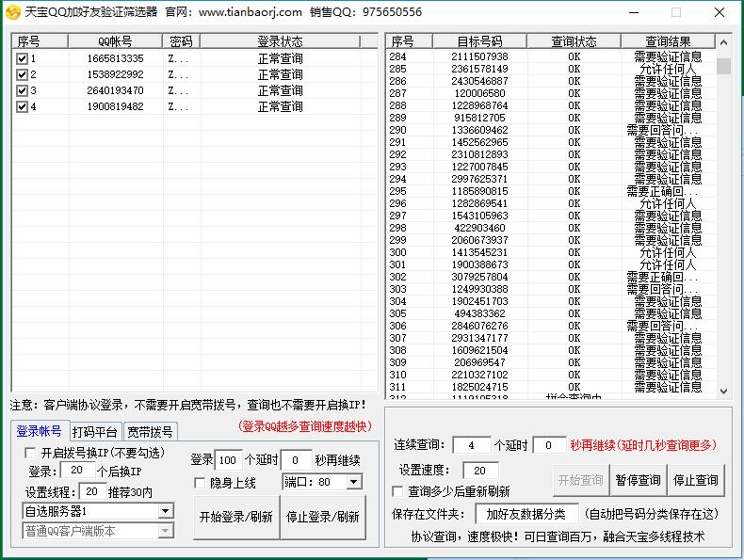Enable 隐身上线 checkbox
This screenshot has width=744, height=560.
pyautogui.click(x=200, y=483)
